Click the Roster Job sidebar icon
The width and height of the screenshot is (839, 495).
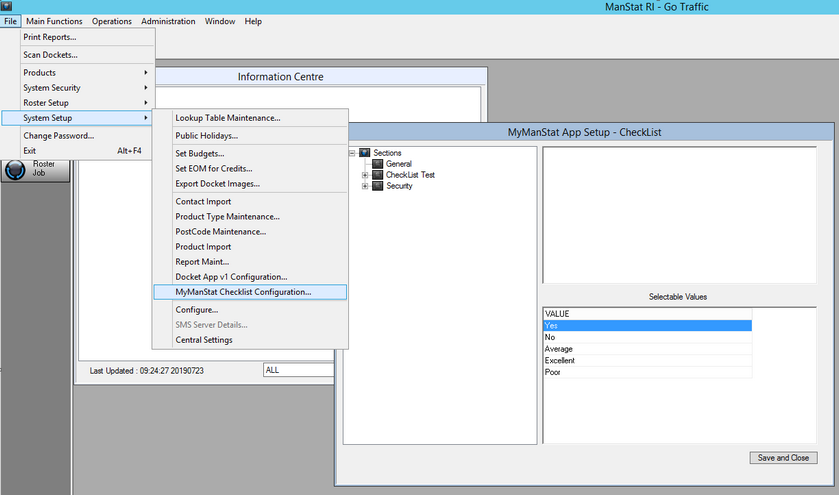point(14,170)
